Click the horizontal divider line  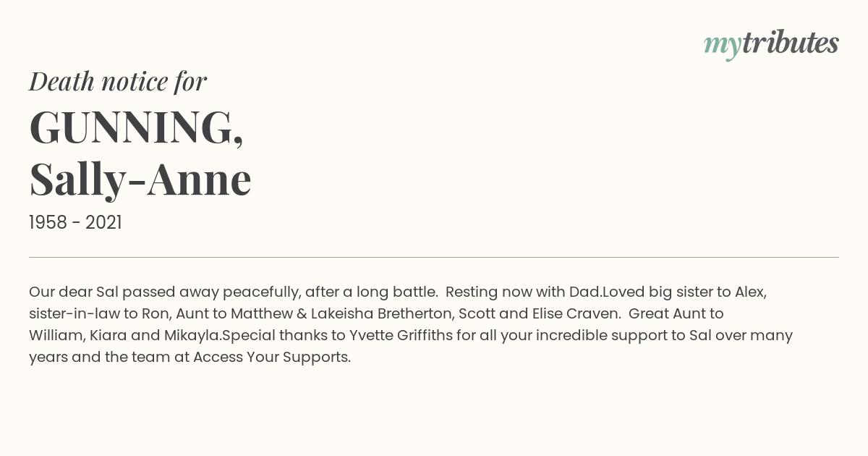tap(434, 257)
